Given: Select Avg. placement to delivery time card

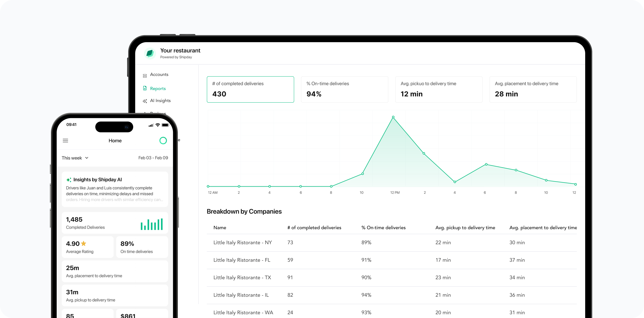Looking at the screenshot, I should click(533, 89).
